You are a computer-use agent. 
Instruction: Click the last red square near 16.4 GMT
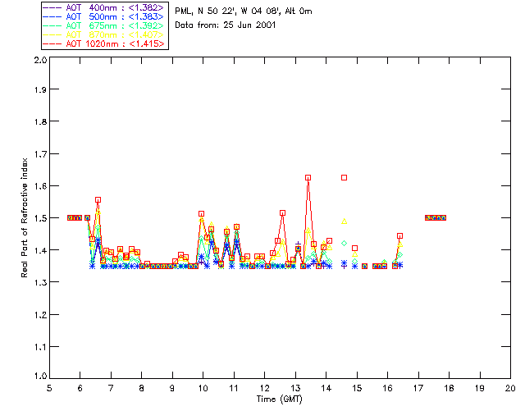pyautogui.click(x=399, y=235)
